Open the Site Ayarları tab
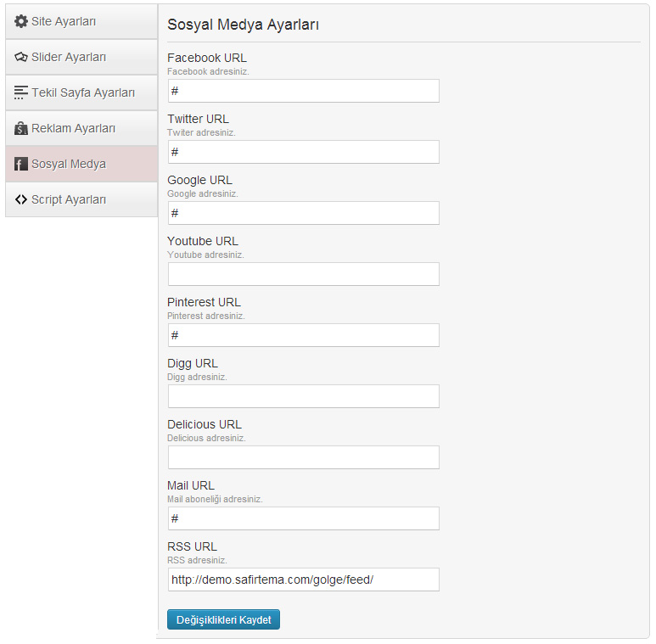Screen dimensions: 656x644 pyautogui.click(x=81, y=22)
